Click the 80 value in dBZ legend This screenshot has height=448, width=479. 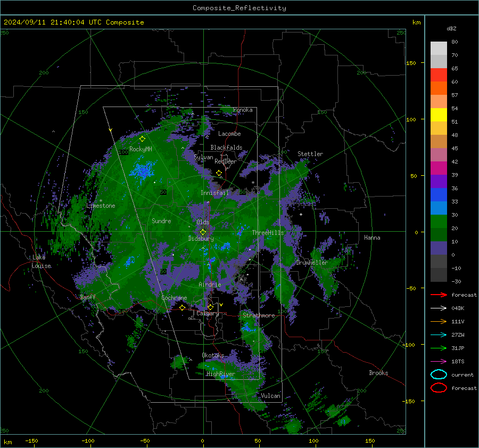(x=455, y=42)
